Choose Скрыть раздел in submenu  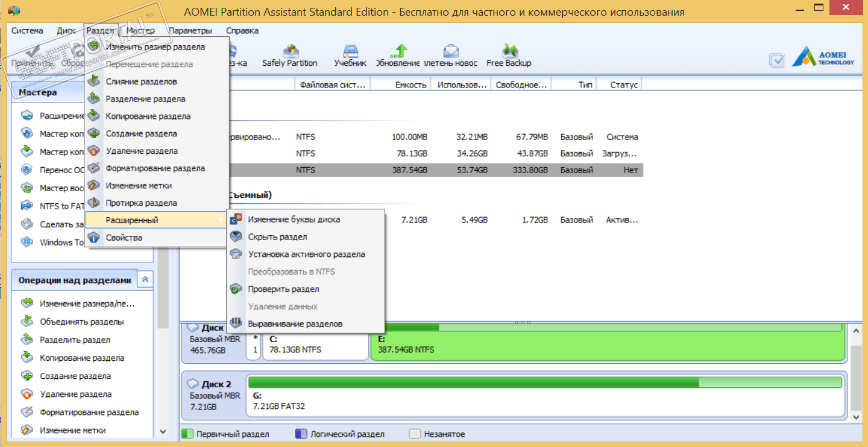(x=306, y=237)
